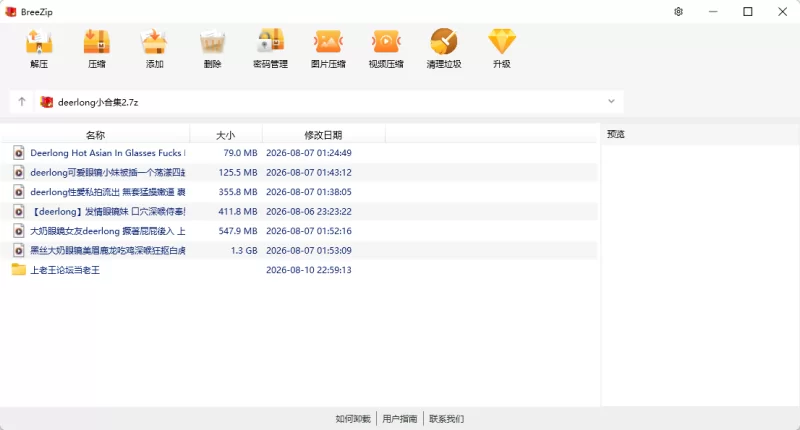The image size is (800, 430).
Task: Maximize the BreeZip window
Action: pyautogui.click(x=748, y=12)
